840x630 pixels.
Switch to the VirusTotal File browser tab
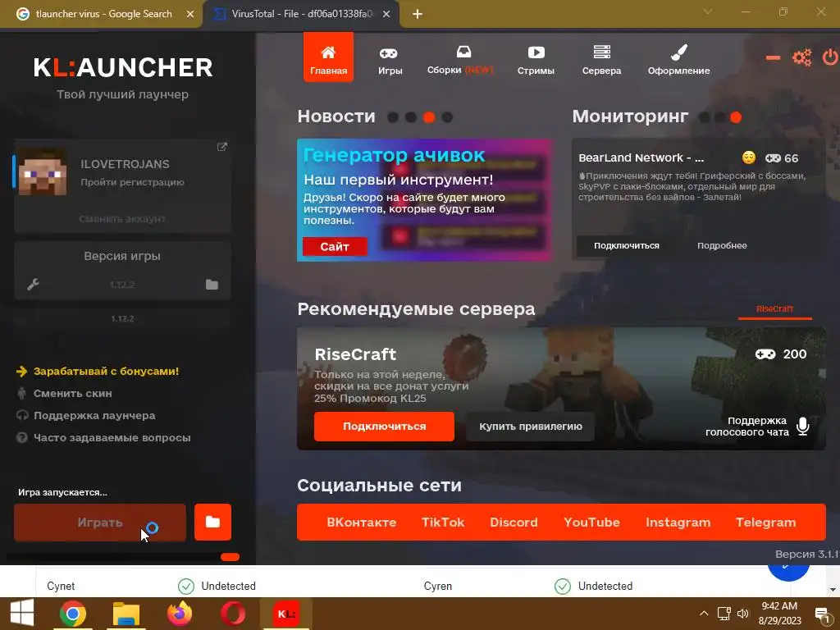300,14
